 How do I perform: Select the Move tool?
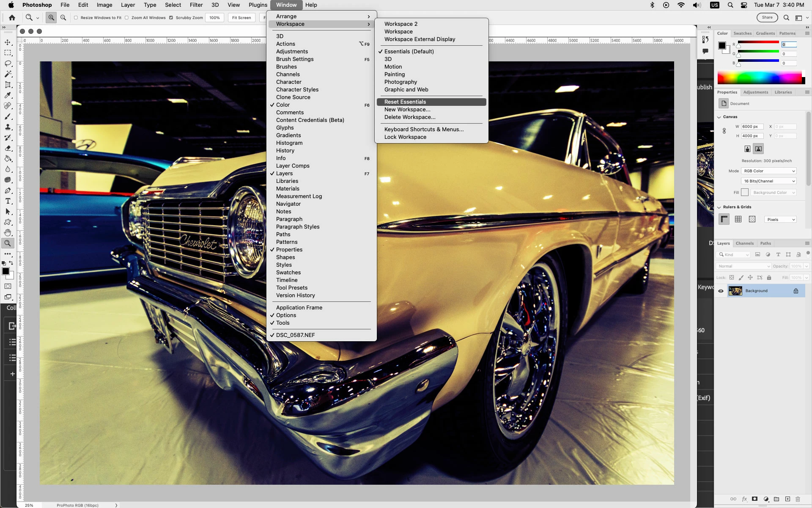(8, 42)
